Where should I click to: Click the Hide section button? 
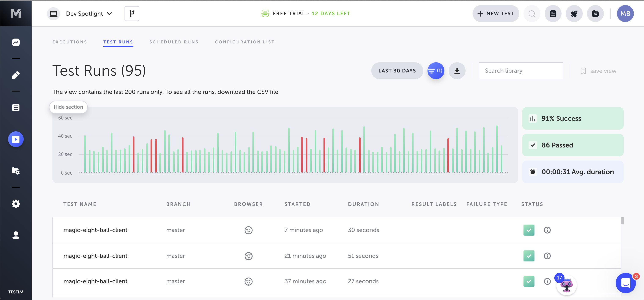click(x=68, y=107)
